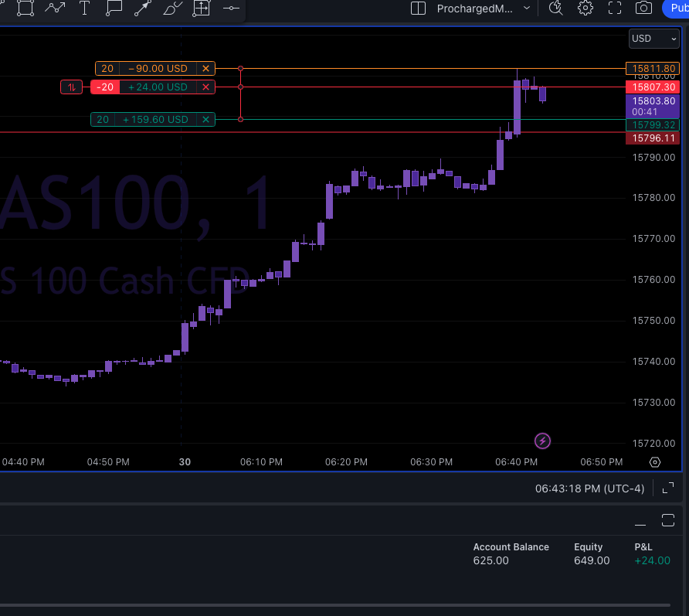689x616 pixels.
Task: Click the lightning quick-trade icon on chart
Action: pyautogui.click(x=542, y=441)
